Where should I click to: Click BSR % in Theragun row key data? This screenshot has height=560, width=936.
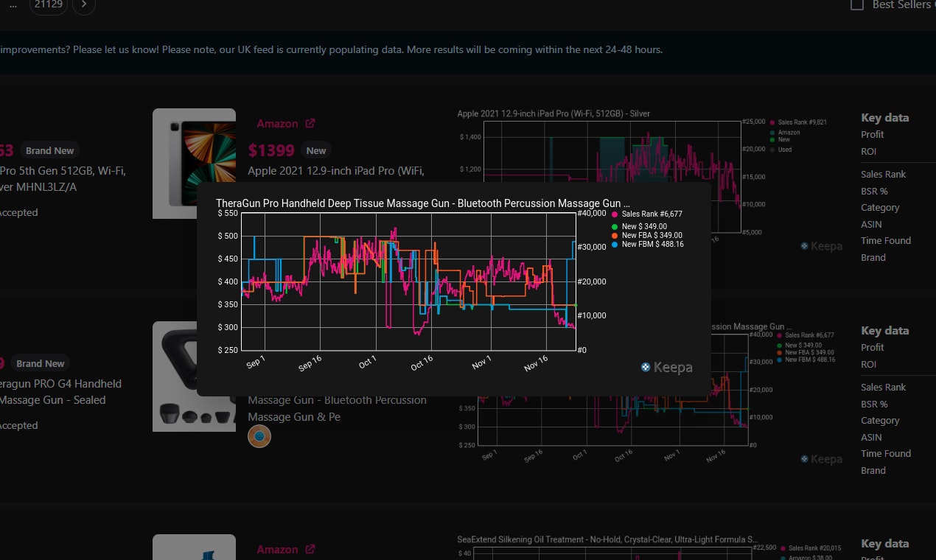point(874,404)
